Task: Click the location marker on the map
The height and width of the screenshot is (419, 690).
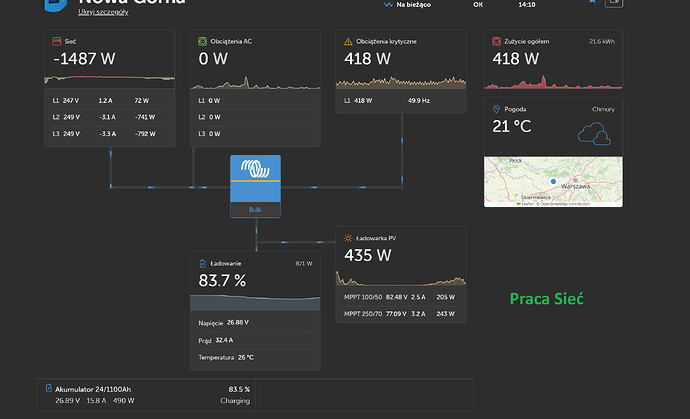Action: [x=553, y=181]
